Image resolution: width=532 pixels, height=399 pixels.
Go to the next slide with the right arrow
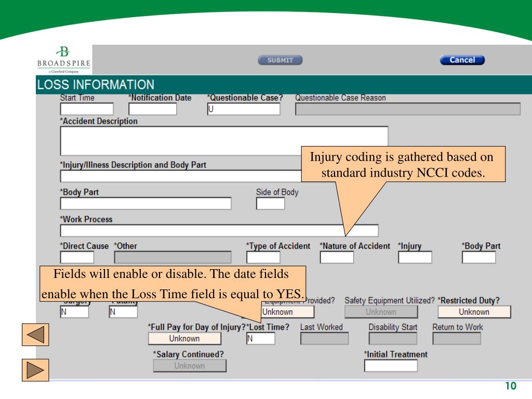coord(35,370)
